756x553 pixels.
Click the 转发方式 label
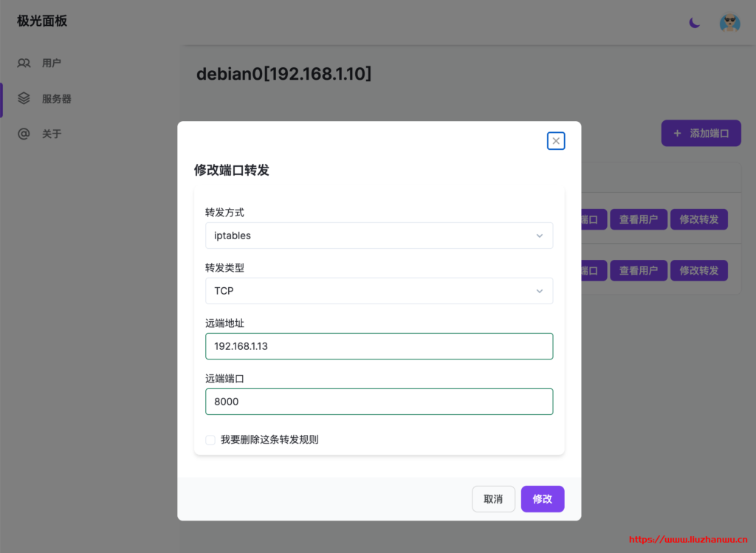click(224, 213)
